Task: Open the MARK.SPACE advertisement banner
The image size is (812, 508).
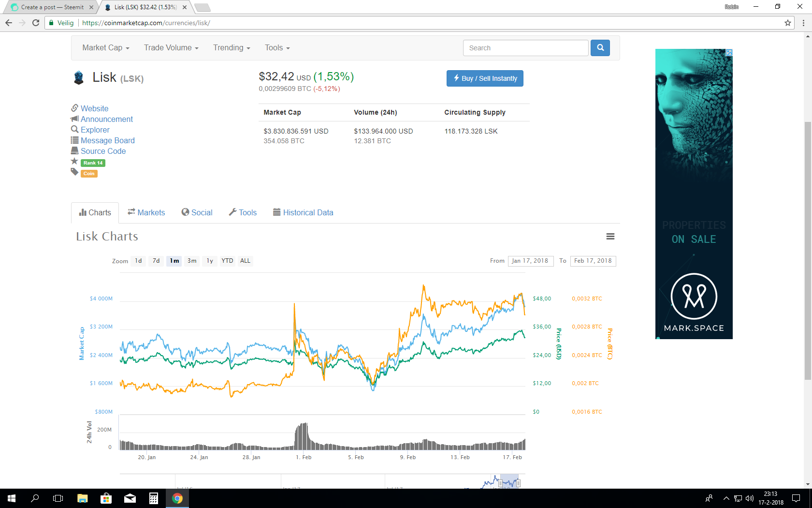Action: click(x=694, y=194)
